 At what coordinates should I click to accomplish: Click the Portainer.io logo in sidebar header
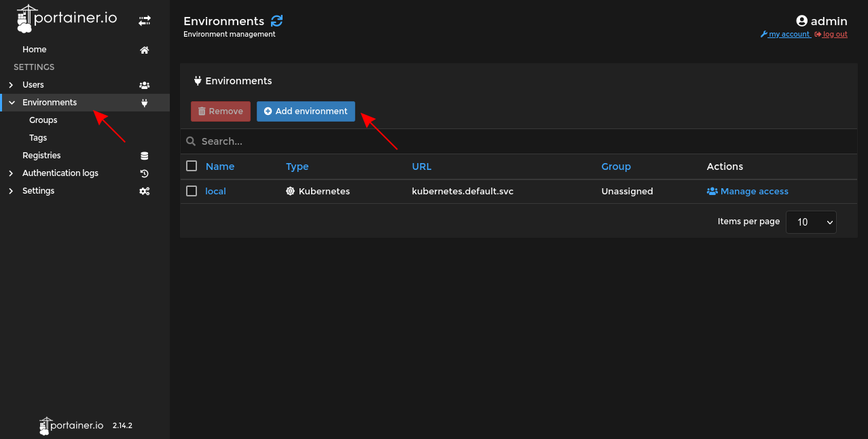67,19
